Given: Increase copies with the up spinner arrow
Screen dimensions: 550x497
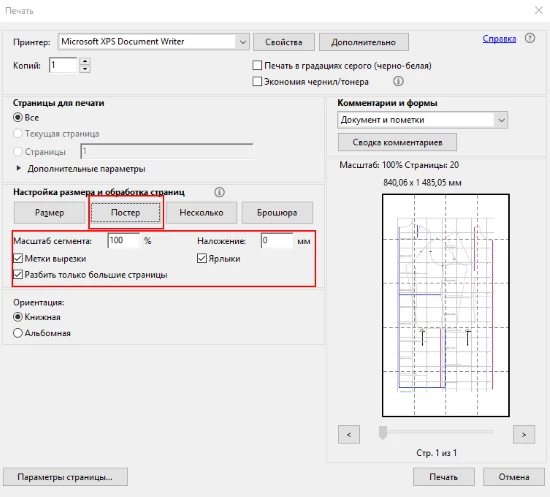Looking at the screenshot, I should click(85, 61).
